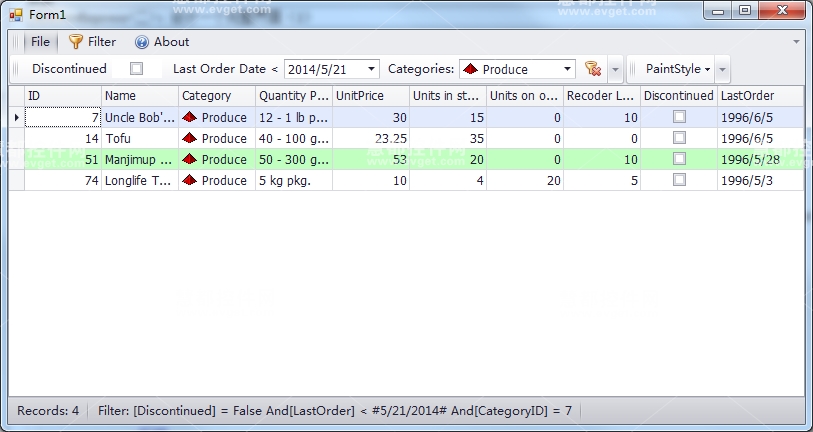Click the Filter expression status text

click(334, 411)
